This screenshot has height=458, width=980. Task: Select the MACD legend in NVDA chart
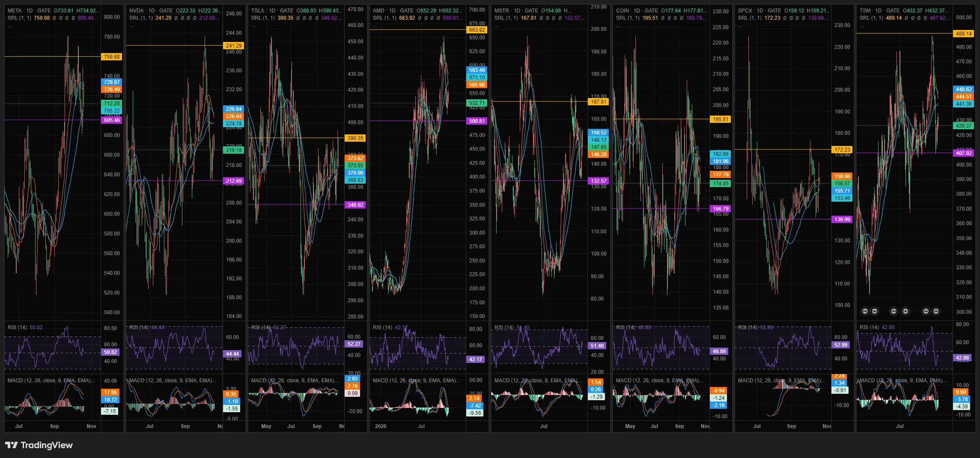pos(173,381)
